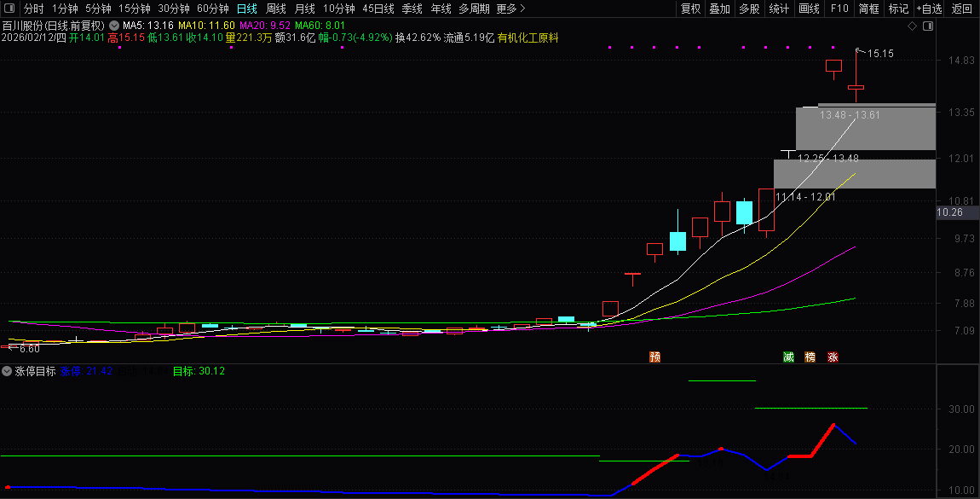The height and width of the screenshot is (499, 980).
Task: Expand the main chart indicator dropdown arrow
Action: tap(114, 26)
